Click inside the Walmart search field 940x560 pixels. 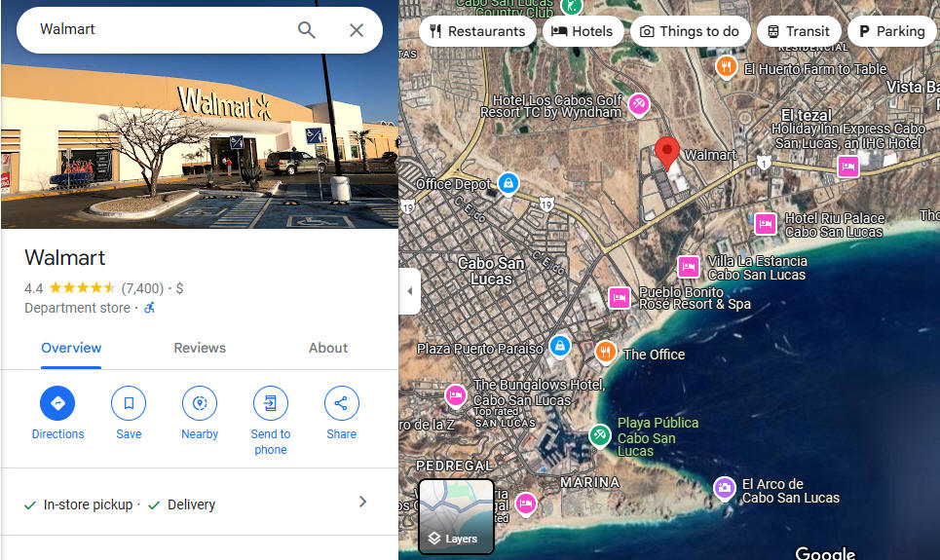click(x=162, y=29)
